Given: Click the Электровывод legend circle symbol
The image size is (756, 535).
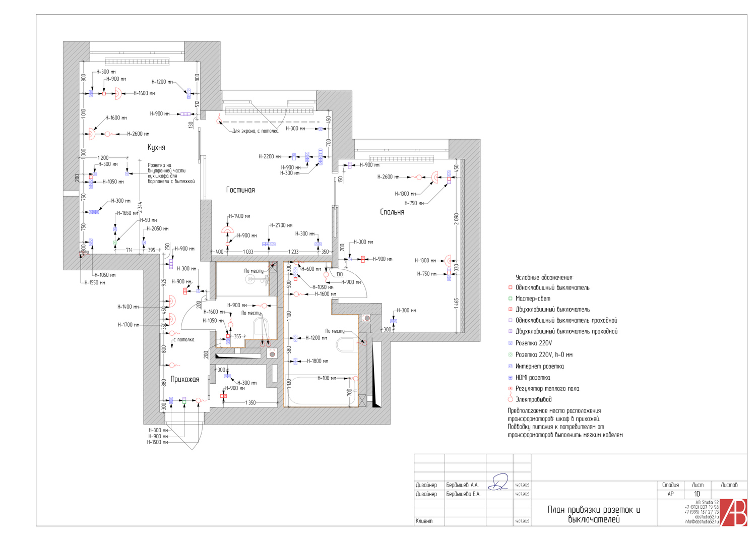Looking at the screenshot, I should (x=510, y=399).
